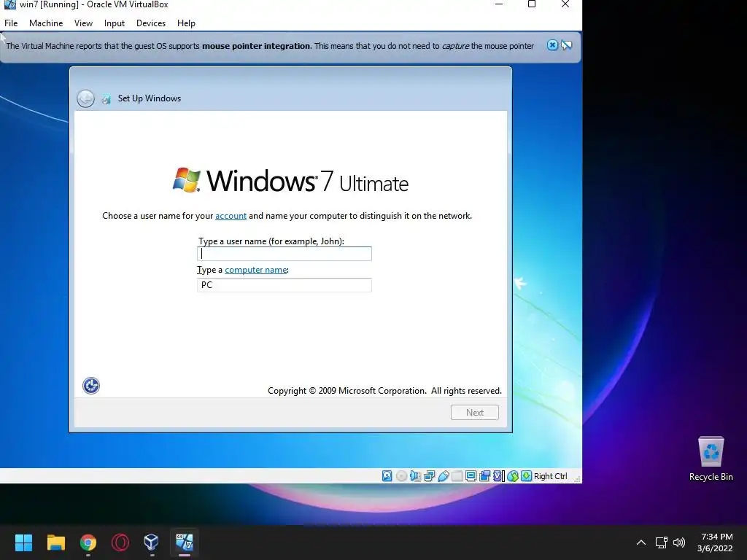Click the volume tray icon
This screenshot has height=560, width=747.
pyautogui.click(x=679, y=542)
